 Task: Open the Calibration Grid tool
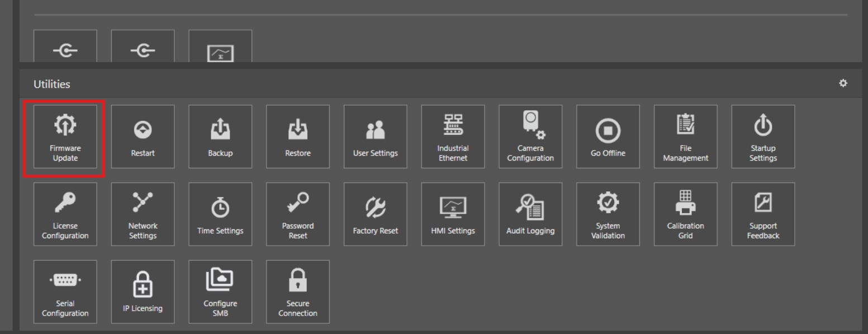686,214
